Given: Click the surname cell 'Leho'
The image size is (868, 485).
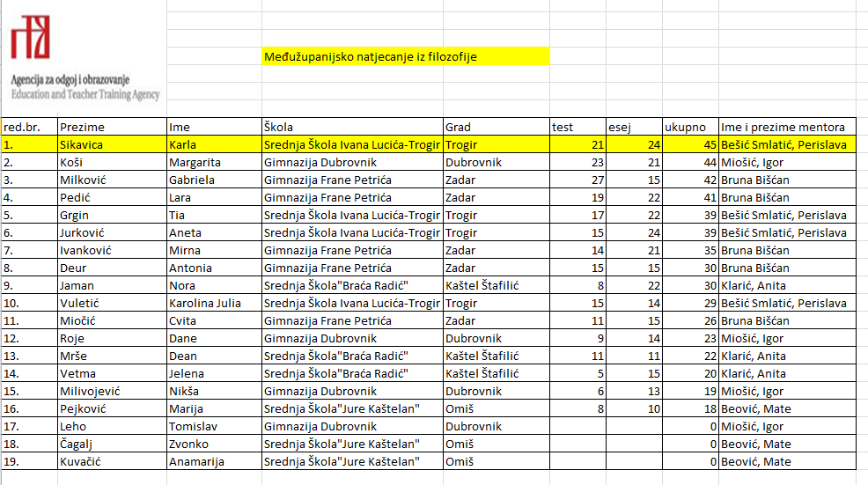Looking at the screenshot, I should (112, 426).
